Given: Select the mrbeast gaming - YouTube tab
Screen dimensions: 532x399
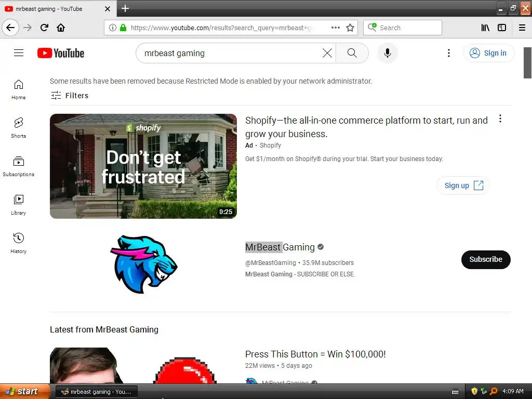Looking at the screenshot, I should pos(58,9).
